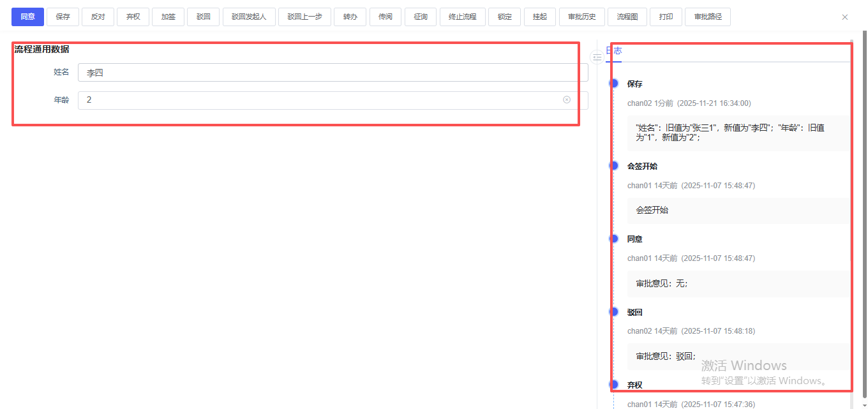Click the 驳回发起人 button

pyautogui.click(x=249, y=17)
